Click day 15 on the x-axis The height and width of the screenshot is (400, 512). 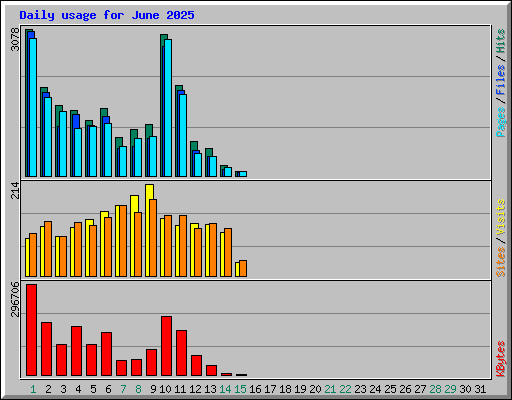[x=240, y=389]
